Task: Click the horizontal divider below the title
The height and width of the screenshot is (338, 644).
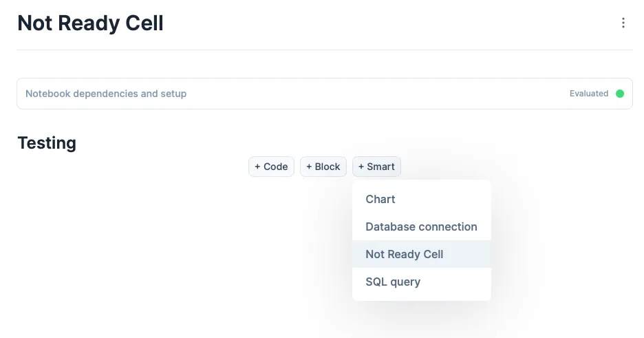Action: coord(324,50)
